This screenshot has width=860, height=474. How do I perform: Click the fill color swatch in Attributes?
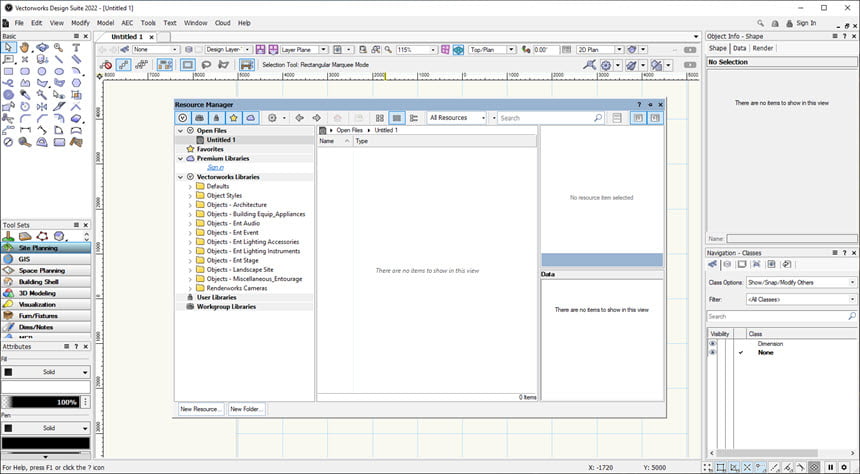tap(46, 387)
